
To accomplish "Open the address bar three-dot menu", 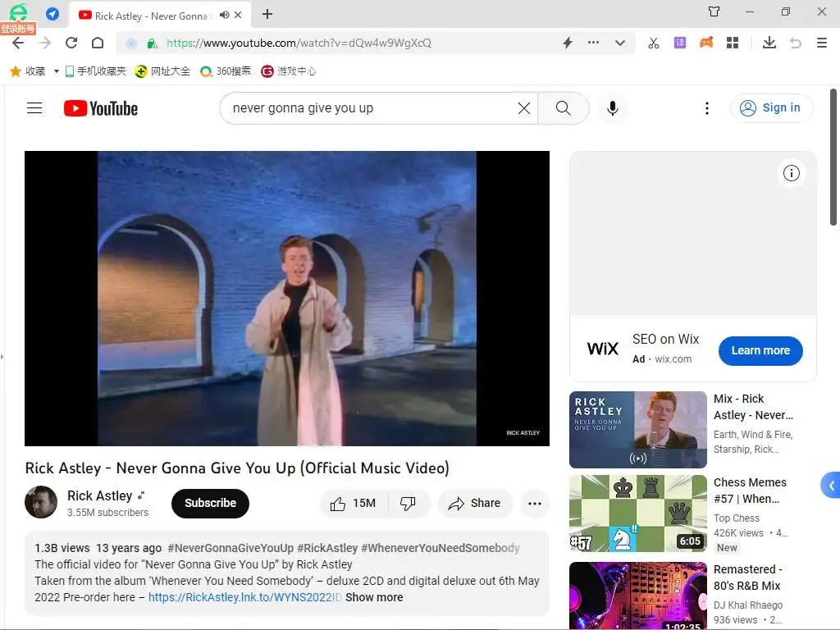I will click(594, 43).
